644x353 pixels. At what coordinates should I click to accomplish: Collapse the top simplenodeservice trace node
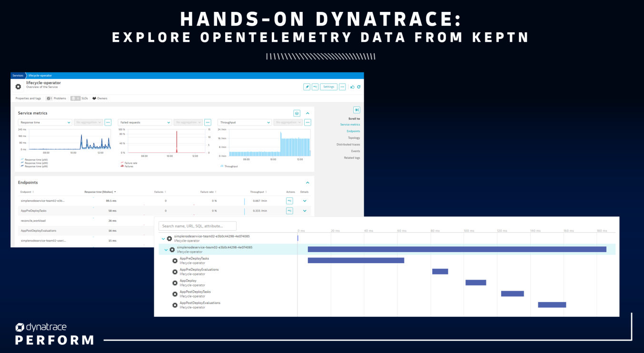pos(163,239)
